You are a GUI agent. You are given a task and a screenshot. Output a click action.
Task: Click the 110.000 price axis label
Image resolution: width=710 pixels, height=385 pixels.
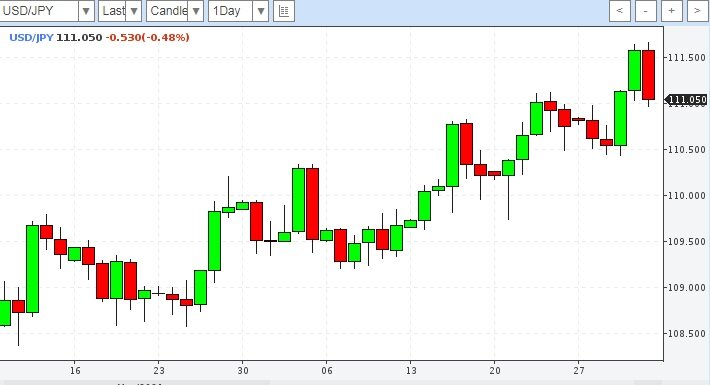click(x=687, y=196)
